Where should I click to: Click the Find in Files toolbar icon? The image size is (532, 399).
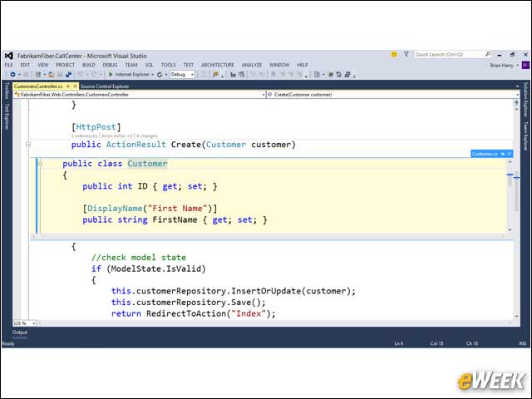click(x=215, y=74)
